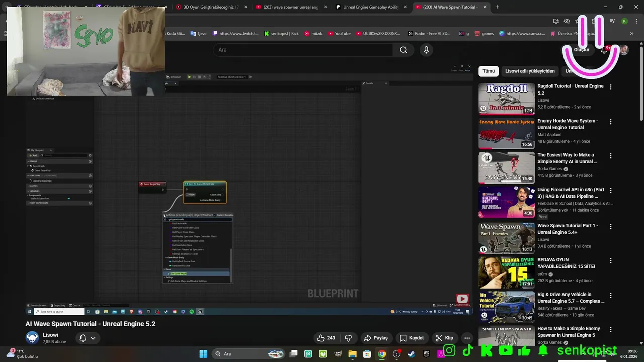Open notification bell dropdown for Lisowi
Viewport: 644px width, 362px height.
pyautogui.click(x=87, y=338)
